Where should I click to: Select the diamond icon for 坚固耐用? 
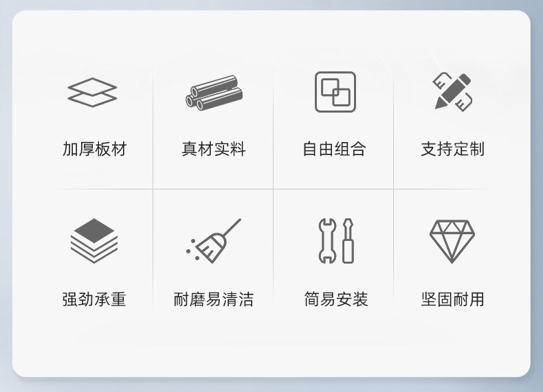click(x=452, y=241)
